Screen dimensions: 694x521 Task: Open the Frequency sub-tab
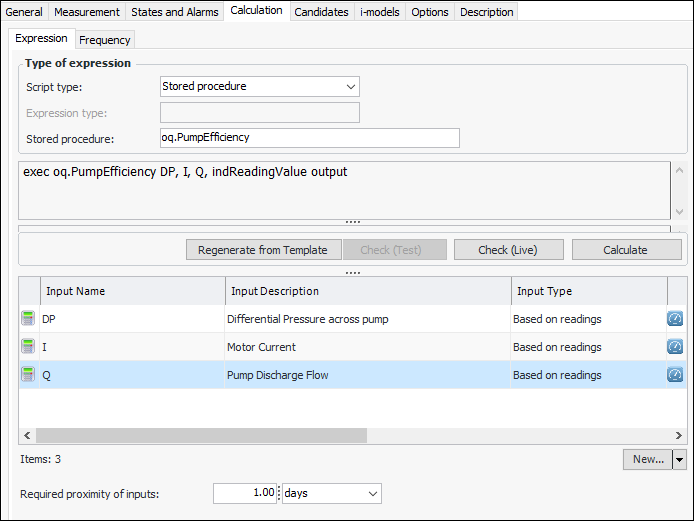point(104,40)
